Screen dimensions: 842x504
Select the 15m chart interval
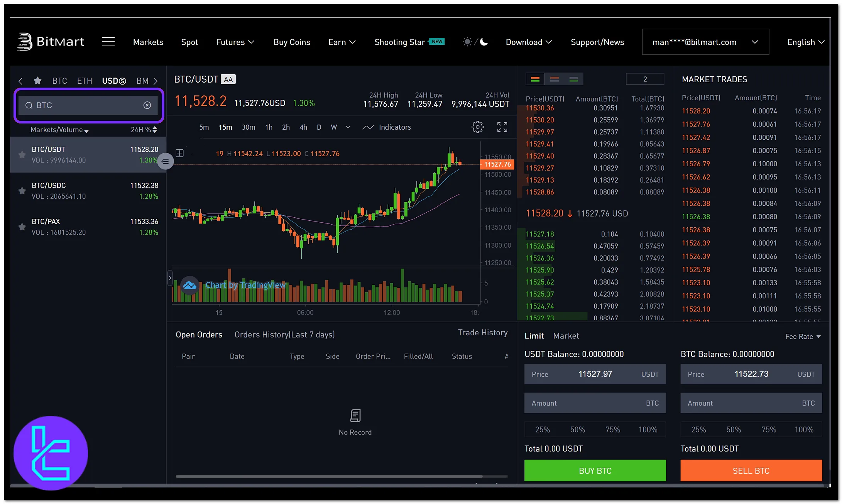pyautogui.click(x=225, y=127)
